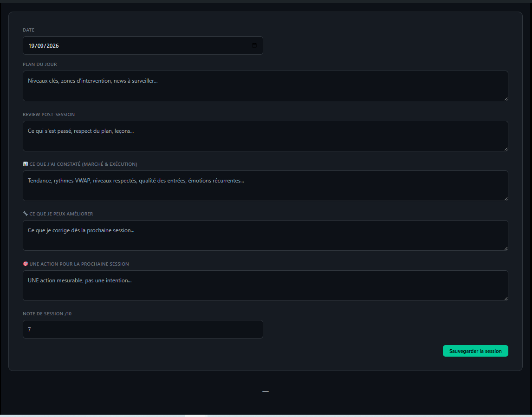Click the dash placeholder below the form
Viewport: 532px width, 417px height.
[x=266, y=391]
